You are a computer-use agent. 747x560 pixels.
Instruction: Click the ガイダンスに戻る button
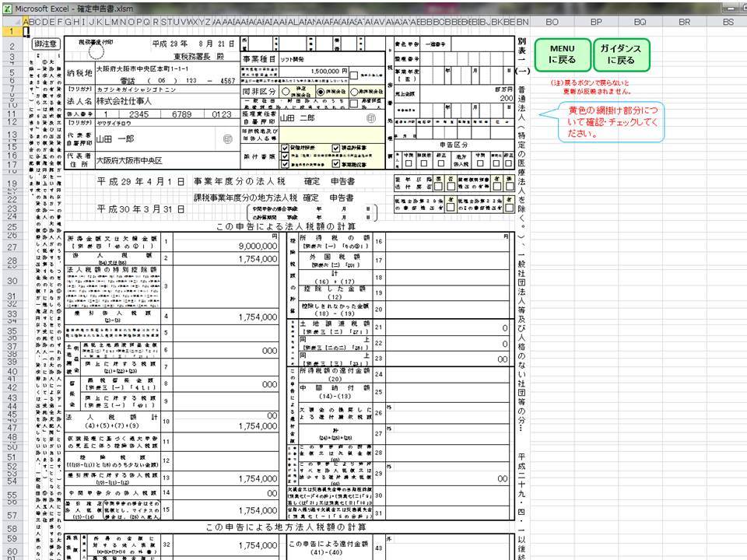(621, 54)
